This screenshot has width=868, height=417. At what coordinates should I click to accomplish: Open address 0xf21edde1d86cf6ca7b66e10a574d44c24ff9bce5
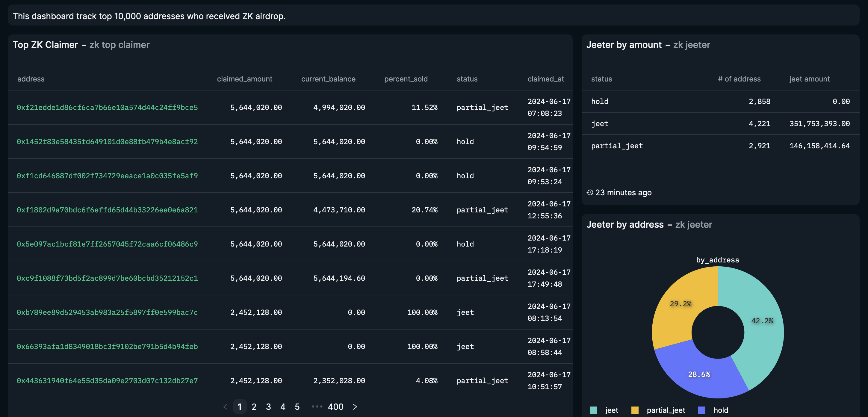(x=107, y=108)
